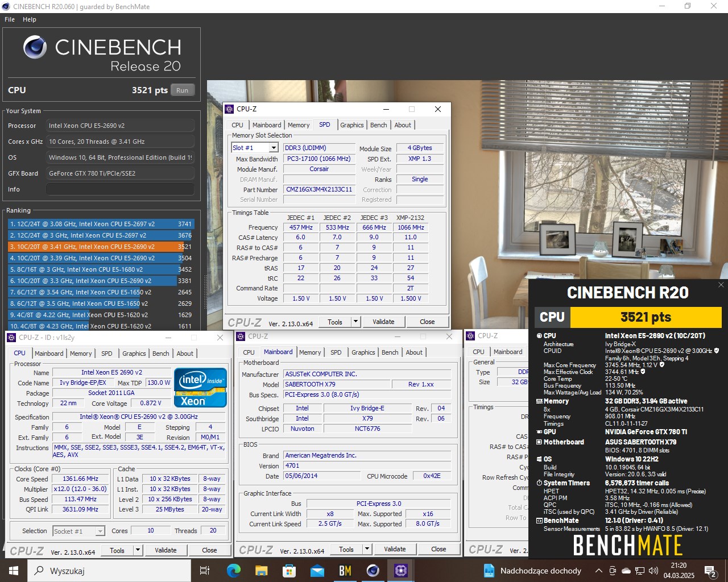Switch to Memory tab in SPD window
Viewport: 728px width, 582px height.
click(299, 125)
